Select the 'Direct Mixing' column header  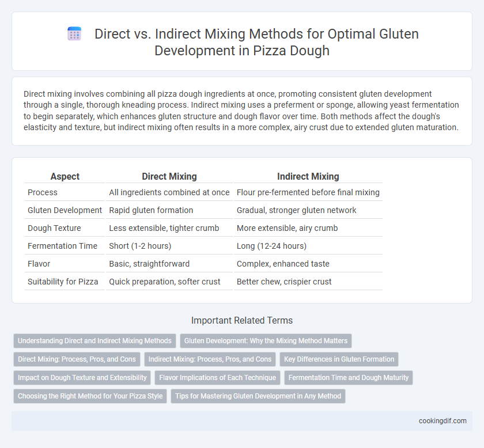click(x=169, y=176)
